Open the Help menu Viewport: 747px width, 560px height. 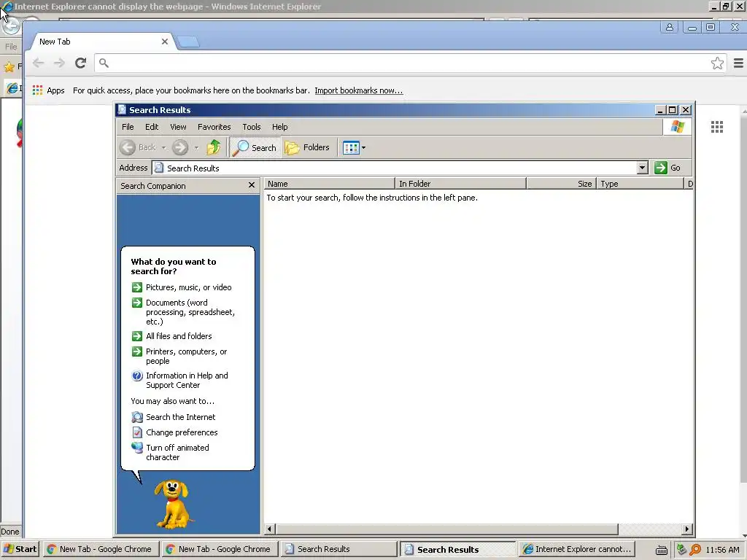[x=279, y=127]
